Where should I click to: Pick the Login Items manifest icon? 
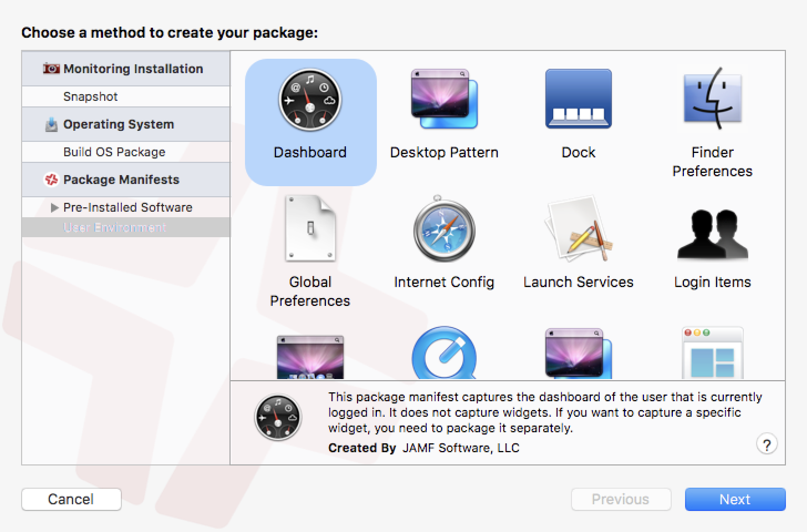[712, 233]
